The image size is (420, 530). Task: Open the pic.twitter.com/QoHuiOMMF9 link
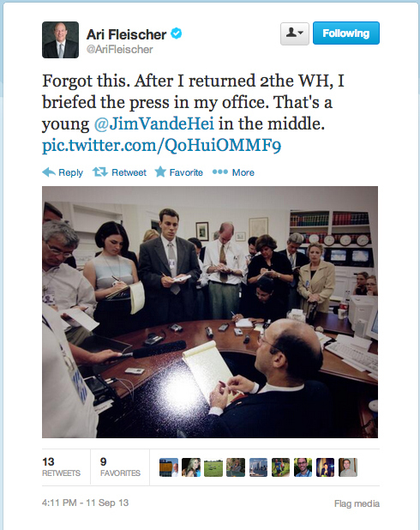click(161, 146)
